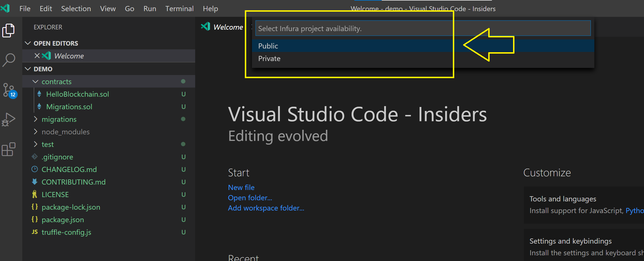644x261 pixels.
Task: Click the JS icon beside truffle-config.js
Action: coord(35,232)
